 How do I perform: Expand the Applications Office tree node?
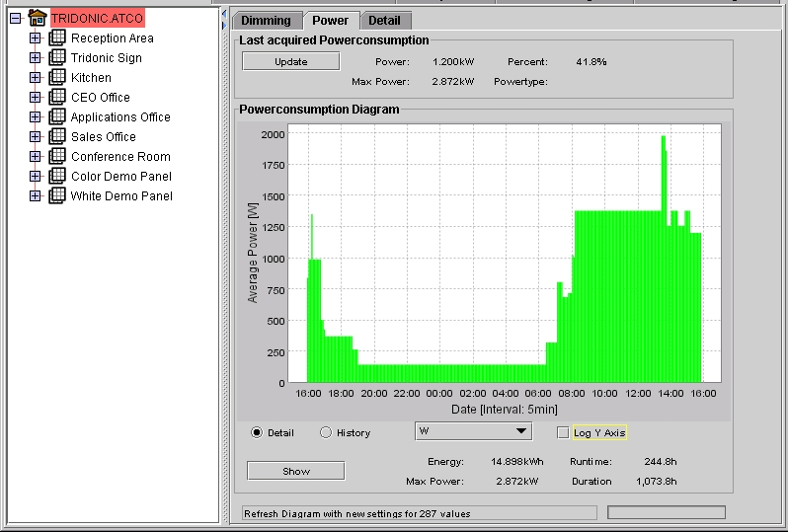click(x=35, y=116)
